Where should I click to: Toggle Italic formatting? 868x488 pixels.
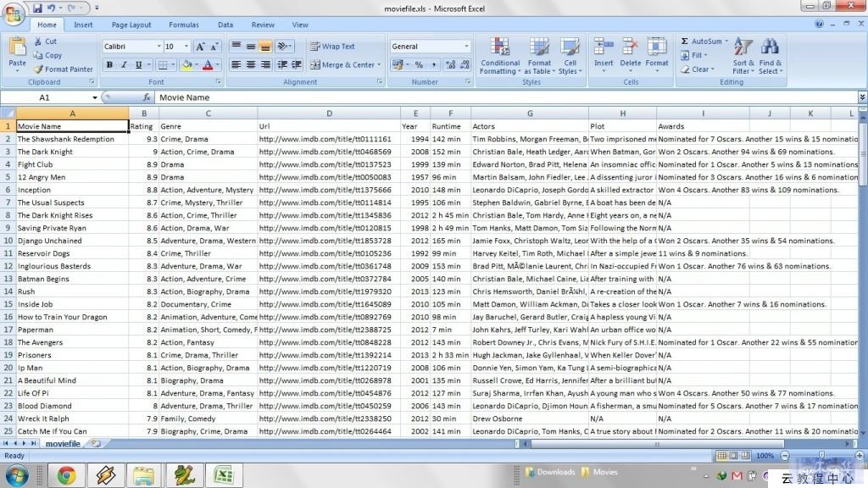[x=124, y=65]
